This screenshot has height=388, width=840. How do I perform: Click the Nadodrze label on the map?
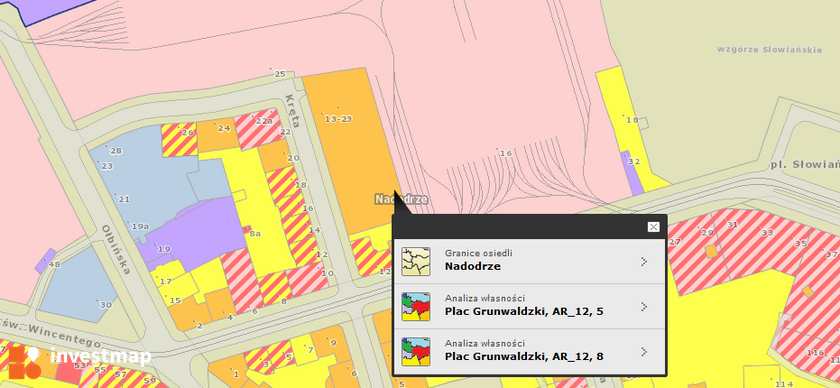click(x=401, y=199)
